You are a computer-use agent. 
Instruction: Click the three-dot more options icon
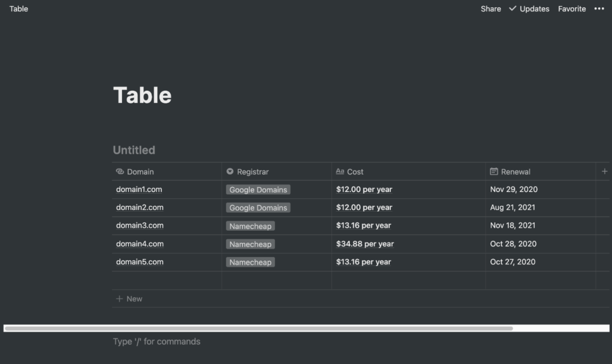tap(599, 9)
